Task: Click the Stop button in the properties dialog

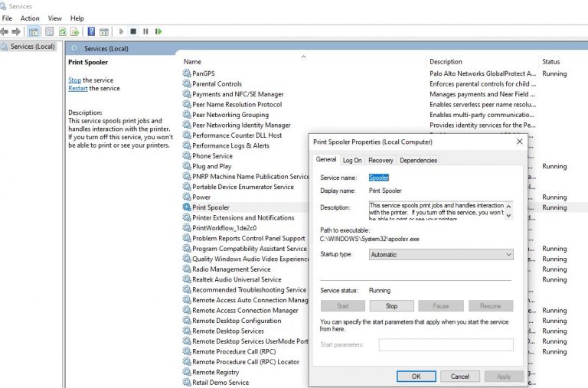Action: tap(391, 306)
